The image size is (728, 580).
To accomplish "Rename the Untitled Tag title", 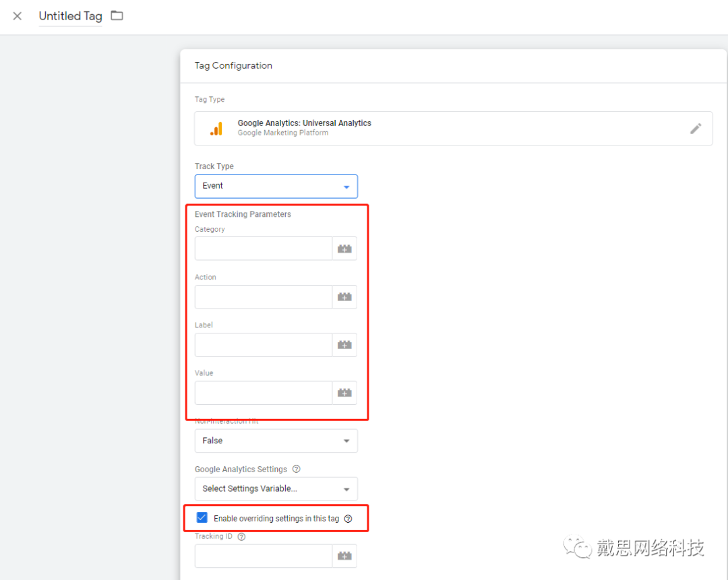I will pyautogui.click(x=71, y=16).
